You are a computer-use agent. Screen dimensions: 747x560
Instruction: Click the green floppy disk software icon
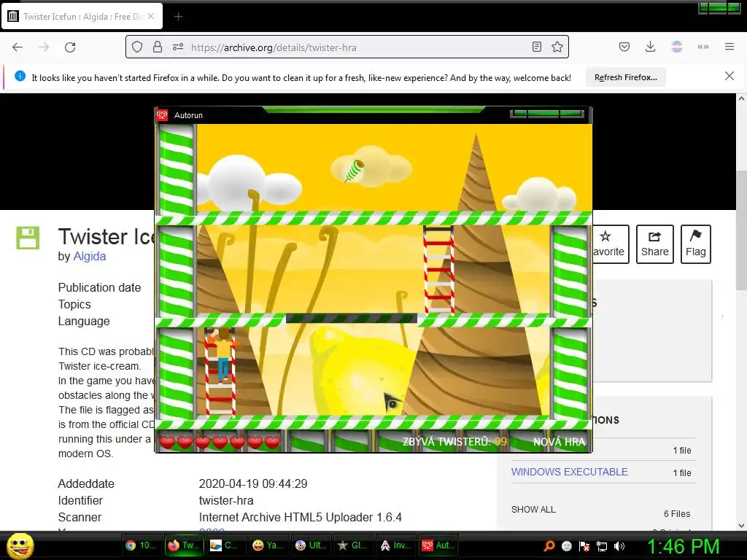[28, 238]
